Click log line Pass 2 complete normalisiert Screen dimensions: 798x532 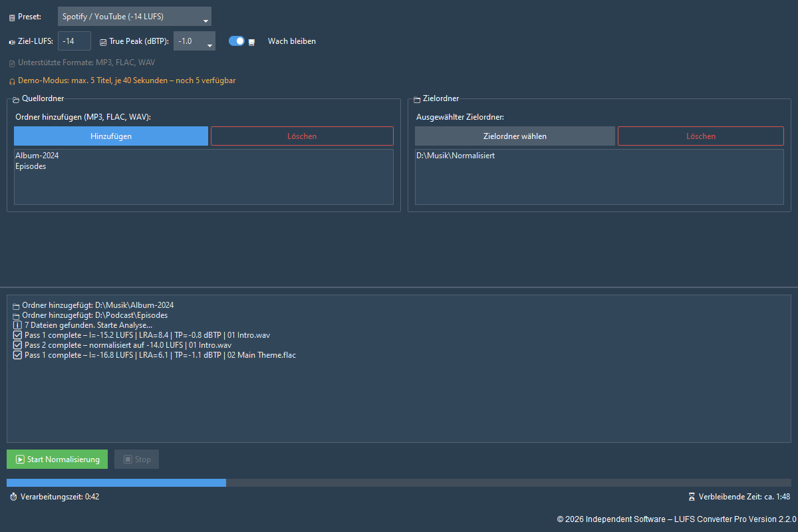[128, 346]
